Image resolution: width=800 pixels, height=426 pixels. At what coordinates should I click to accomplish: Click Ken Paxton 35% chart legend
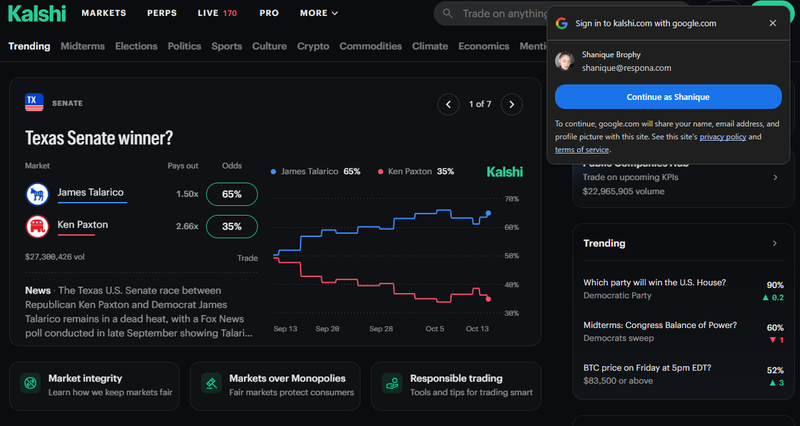pyautogui.click(x=416, y=171)
